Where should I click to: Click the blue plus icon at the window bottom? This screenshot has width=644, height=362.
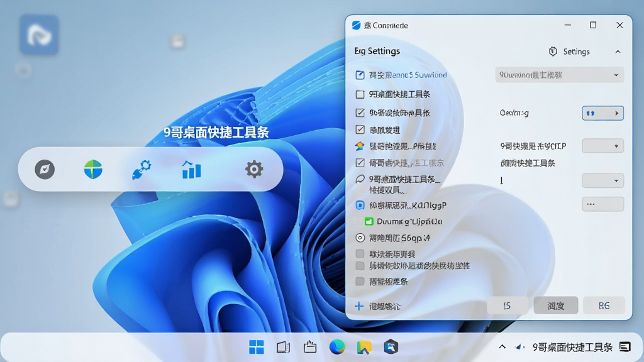pos(359,306)
